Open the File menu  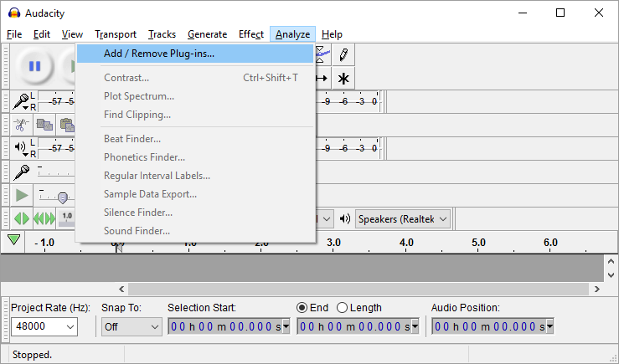(14, 34)
